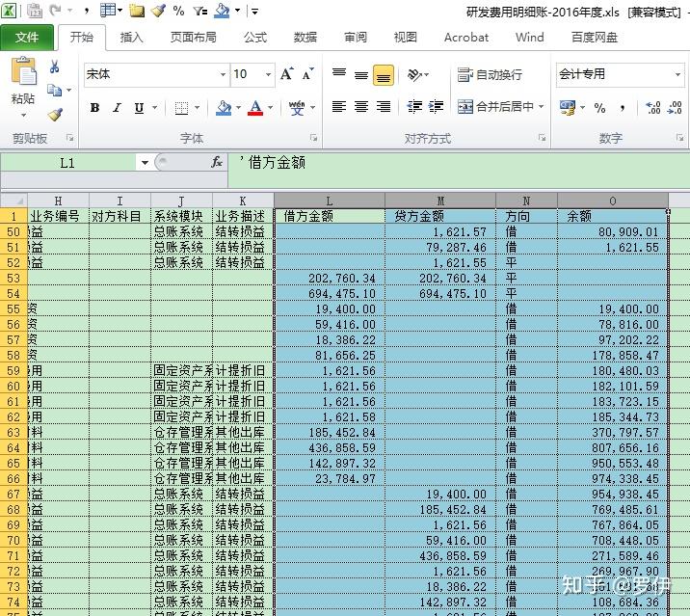690x616 pixels.
Task: Click quick access folder open icon
Action: 137,11
